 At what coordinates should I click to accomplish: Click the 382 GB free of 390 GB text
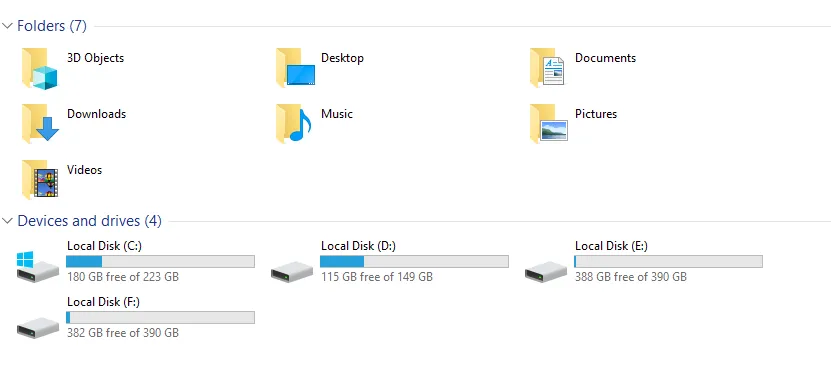pyautogui.click(x=123, y=333)
